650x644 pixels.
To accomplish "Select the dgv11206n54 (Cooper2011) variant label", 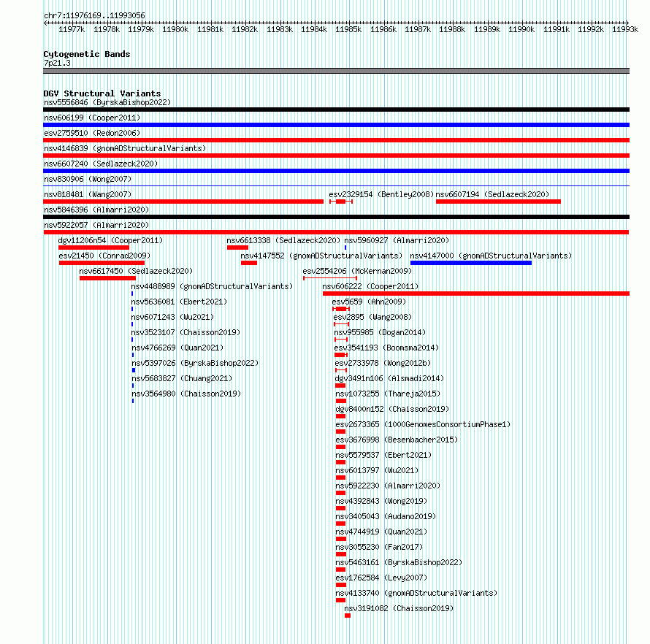I will click(x=110, y=240).
